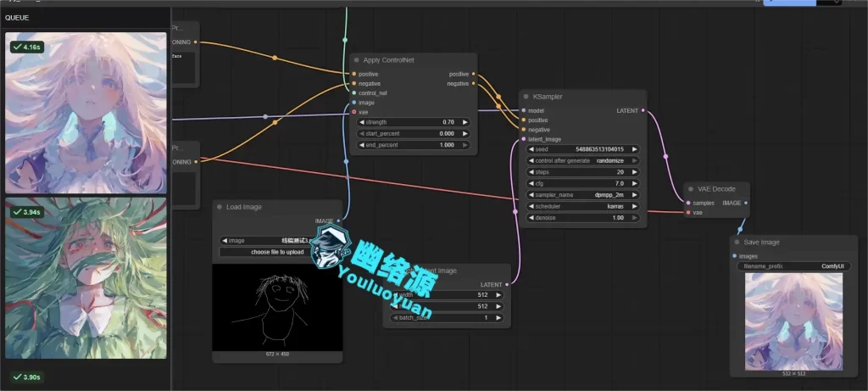Click the Save Image node collapse dot
868x391 pixels.
point(737,243)
